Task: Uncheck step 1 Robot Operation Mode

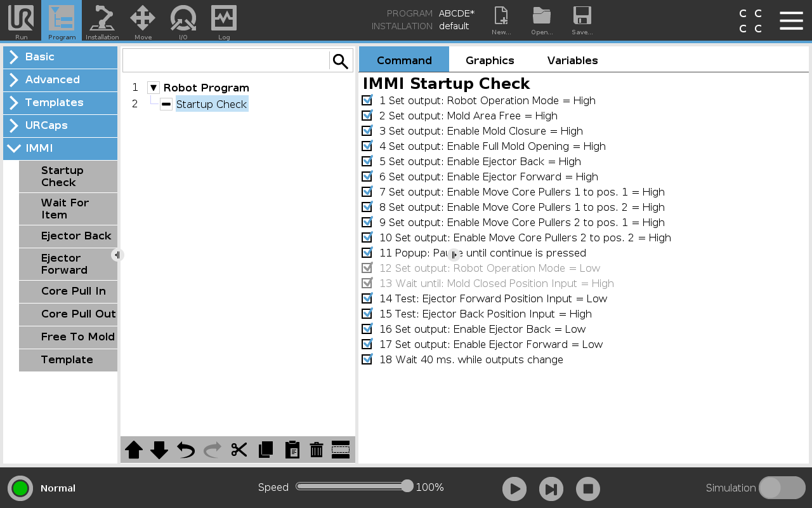Action: (x=367, y=100)
